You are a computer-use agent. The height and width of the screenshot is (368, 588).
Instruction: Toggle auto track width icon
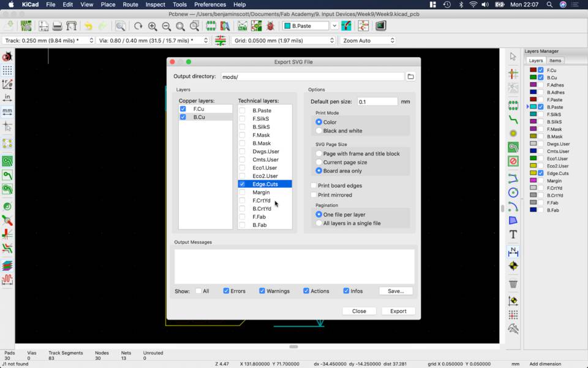(221, 40)
